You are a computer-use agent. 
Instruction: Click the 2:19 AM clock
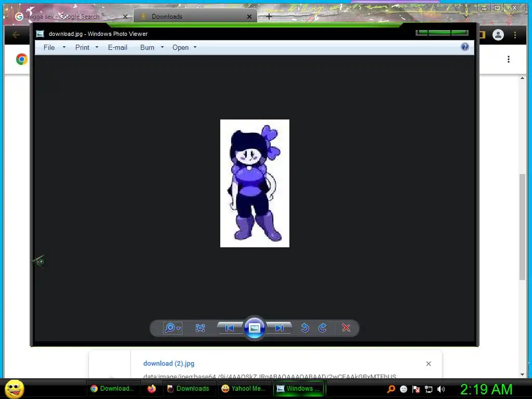(486, 389)
